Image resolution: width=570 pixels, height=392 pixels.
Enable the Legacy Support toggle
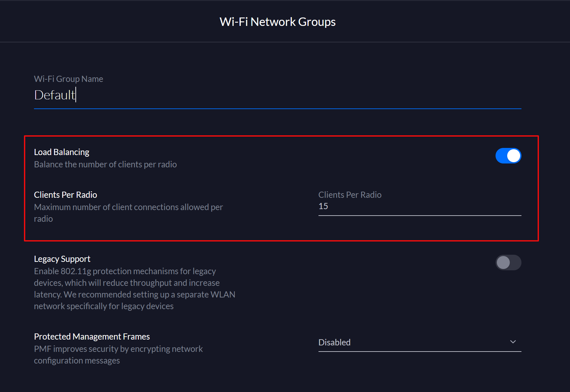[x=508, y=263]
